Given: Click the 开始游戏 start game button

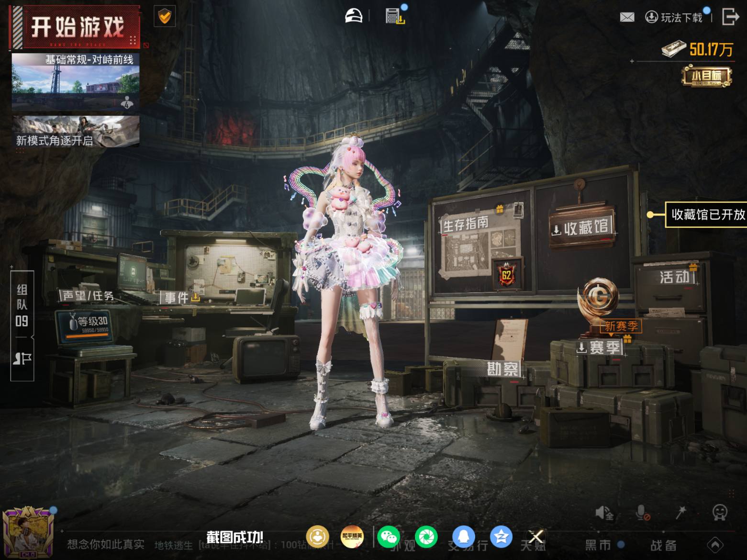Looking at the screenshot, I should click(75, 27).
